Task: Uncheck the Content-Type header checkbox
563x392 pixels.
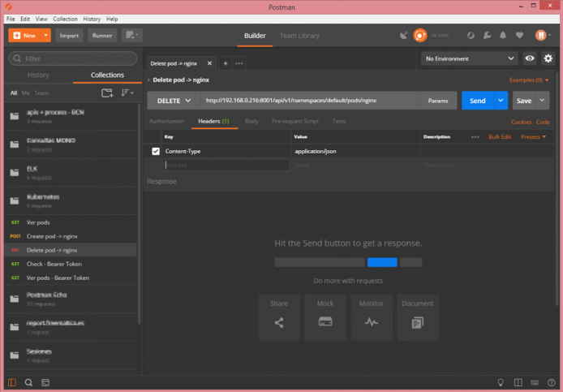Action: tap(156, 151)
